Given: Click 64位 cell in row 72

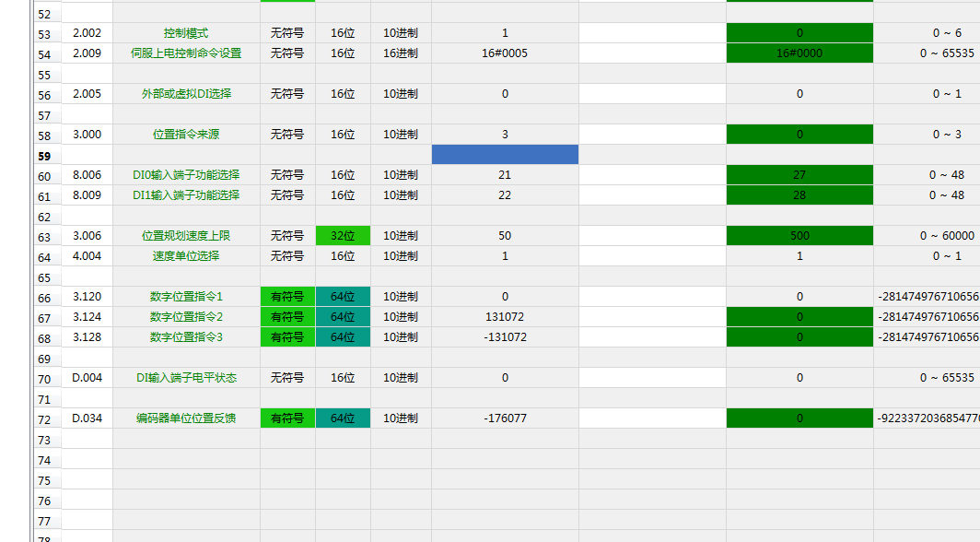Looking at the screenshot, I should (343, 418).
